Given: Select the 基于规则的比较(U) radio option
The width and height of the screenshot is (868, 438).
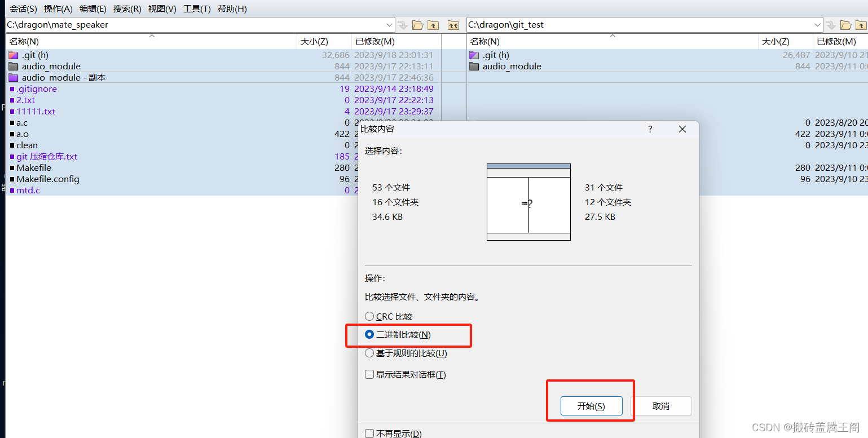Looking at the screenshot, I should 369,353.
